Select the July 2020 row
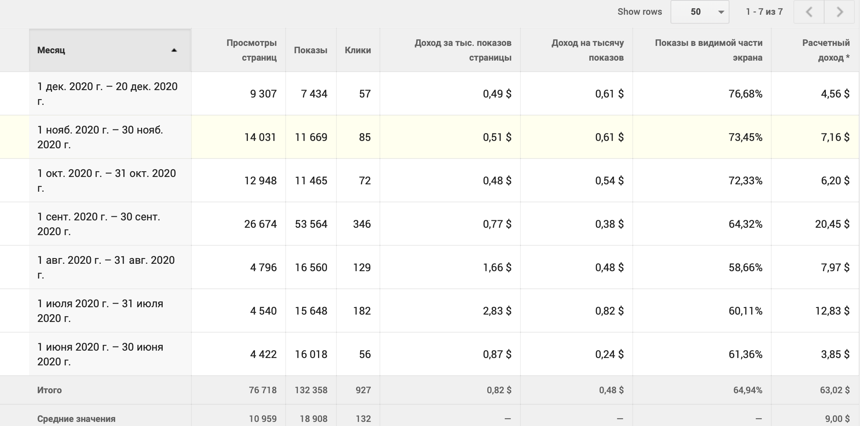This screenshot has height=426, width=868. point(100,311)
